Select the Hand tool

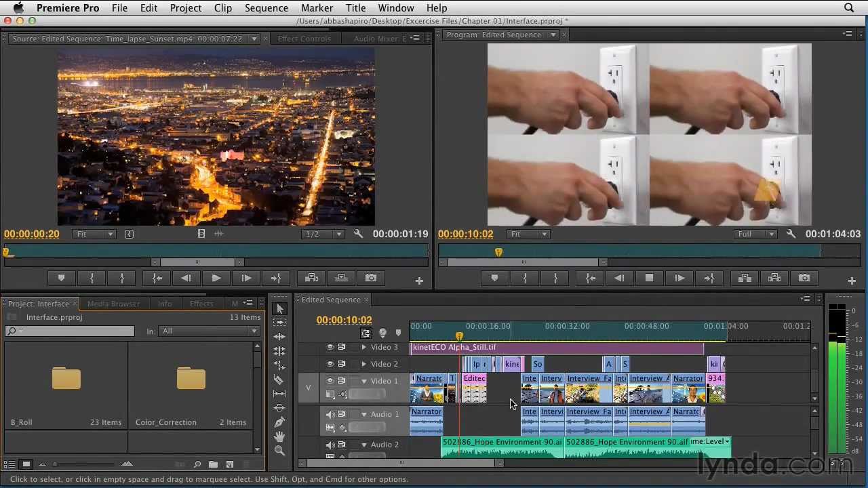279,436
